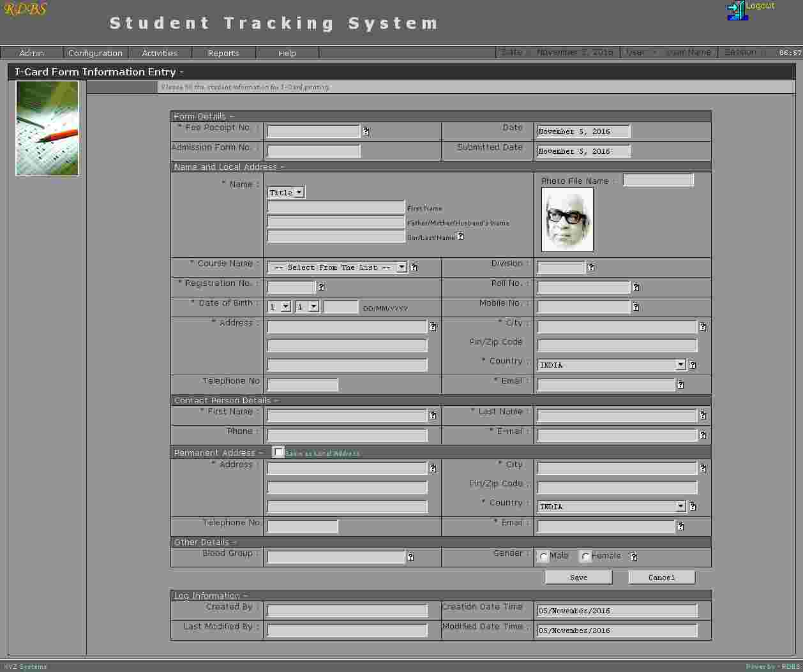Click the First Name field under Name
Image resolution: width=803 pixels, height=672 pixels.
[x=336, y=207]
